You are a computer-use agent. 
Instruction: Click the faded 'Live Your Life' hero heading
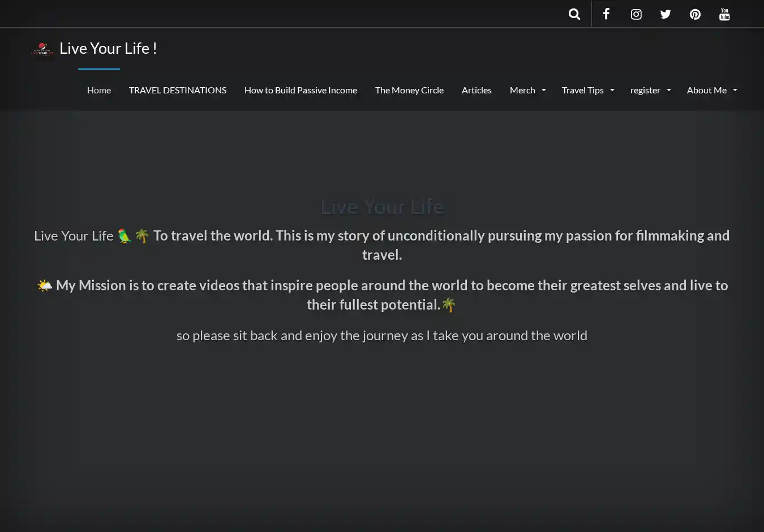point(382,207)
